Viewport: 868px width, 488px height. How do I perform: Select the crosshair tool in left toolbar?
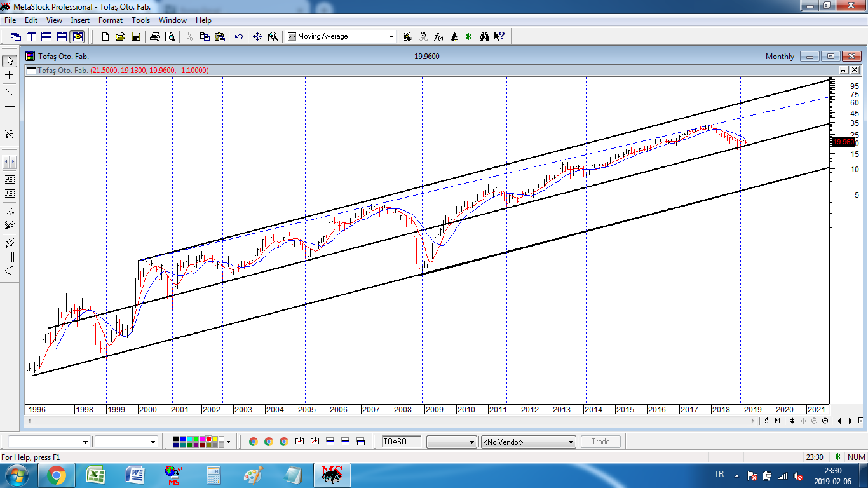pyautogui.click(x=10, y=75)
